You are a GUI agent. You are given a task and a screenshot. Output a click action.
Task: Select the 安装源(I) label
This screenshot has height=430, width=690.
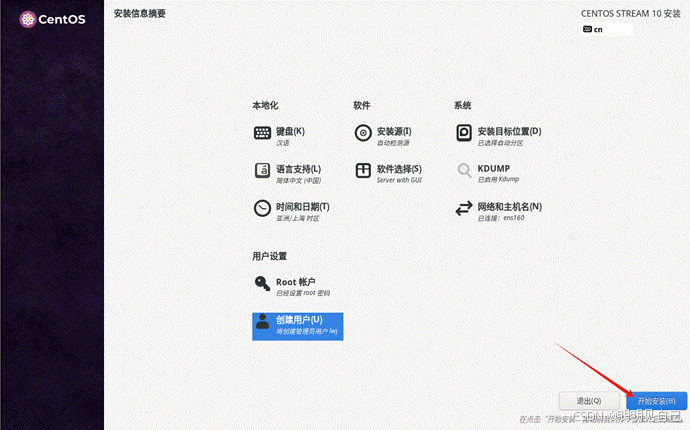pos(394,131)
